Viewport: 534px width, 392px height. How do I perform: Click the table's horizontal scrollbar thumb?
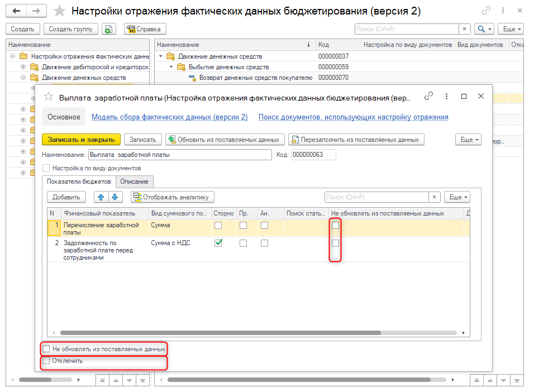[x=220, y=333]
